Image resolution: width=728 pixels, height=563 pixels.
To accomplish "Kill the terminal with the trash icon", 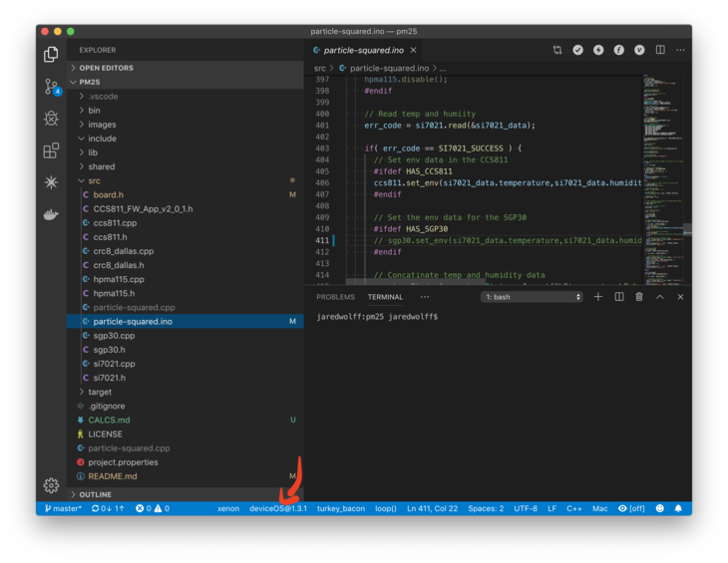I will pyautogui.click(x=639, y=297).
